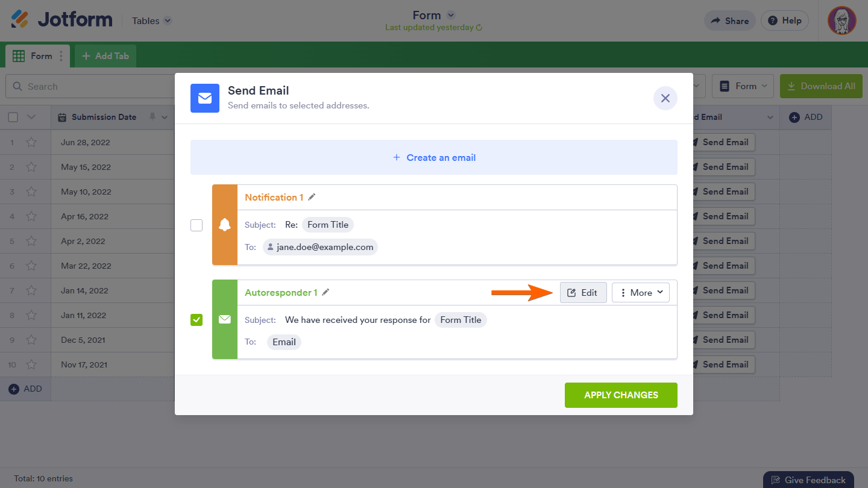
Task: Check the Notification 1 email checkbox
Action: [x=197, y=225]
